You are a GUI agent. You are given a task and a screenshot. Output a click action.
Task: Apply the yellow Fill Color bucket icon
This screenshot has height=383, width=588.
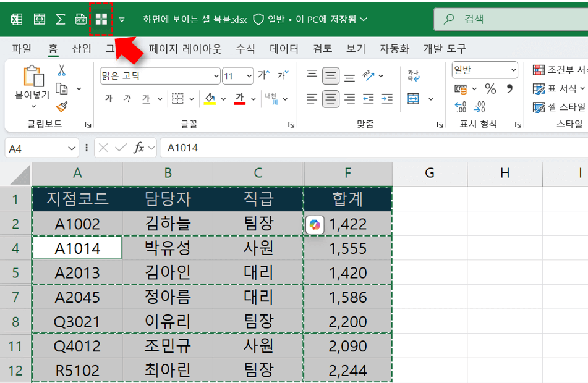click(x=209, y=99)
